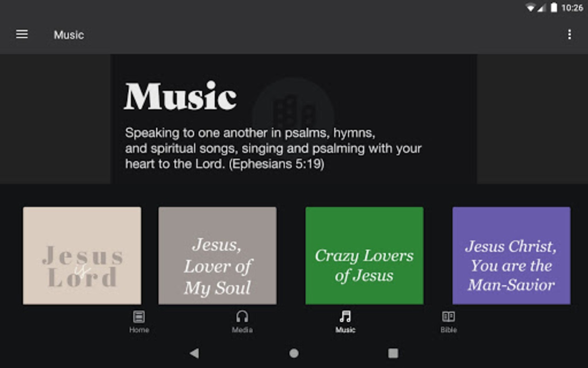Click the "Music" title in top toolbar
This screenshot has width=588, height=368.
click(x=69, y=35)
